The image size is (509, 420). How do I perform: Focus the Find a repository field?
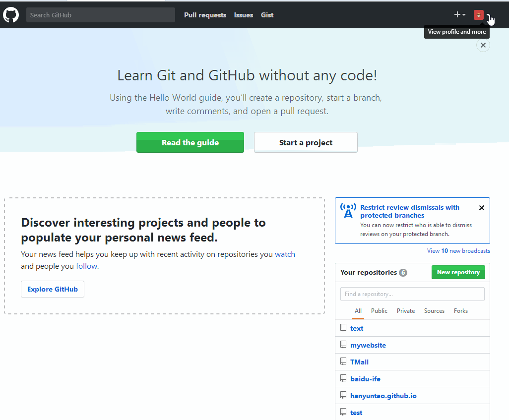412,294
